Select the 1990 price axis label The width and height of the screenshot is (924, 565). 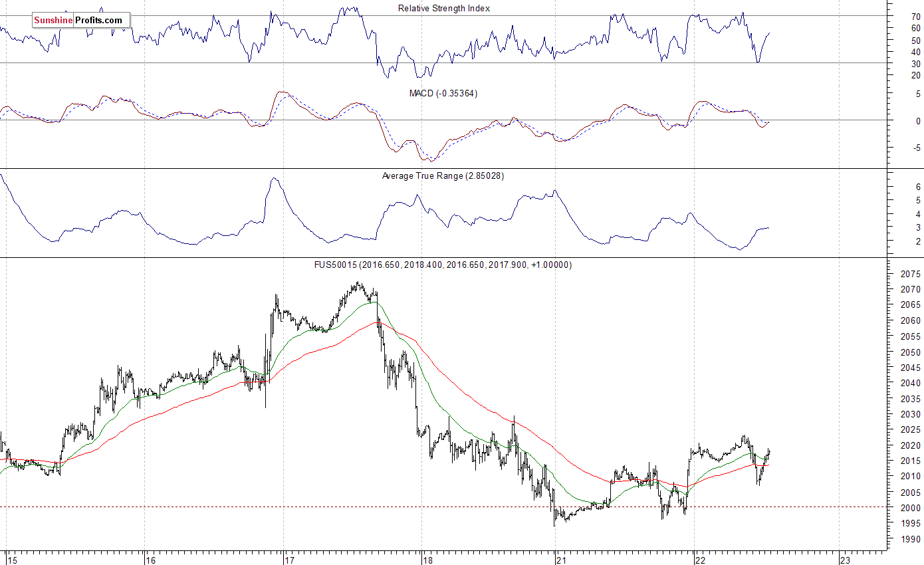pyautogui.click(x=910, y=539)
